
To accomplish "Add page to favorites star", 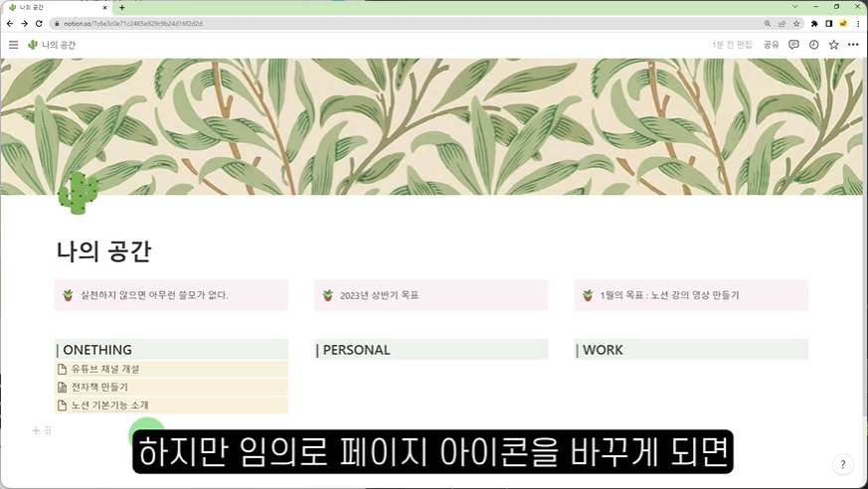I will 833,45.
